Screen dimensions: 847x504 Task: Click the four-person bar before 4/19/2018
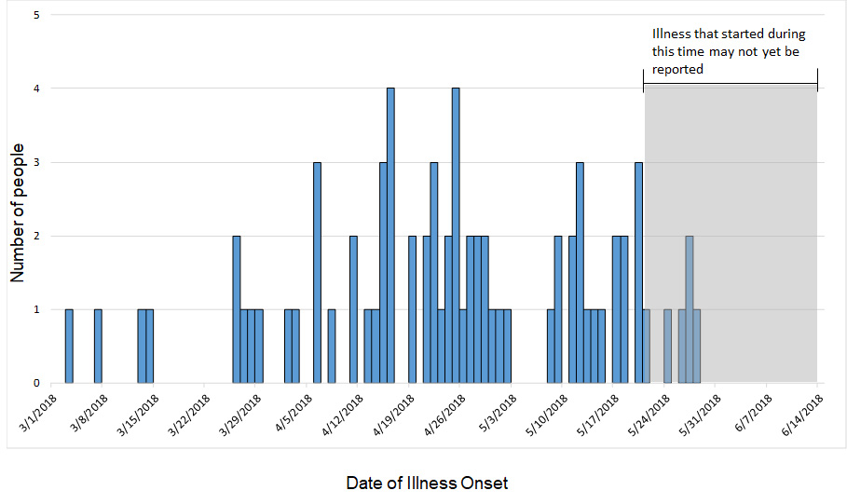(390, 236)
